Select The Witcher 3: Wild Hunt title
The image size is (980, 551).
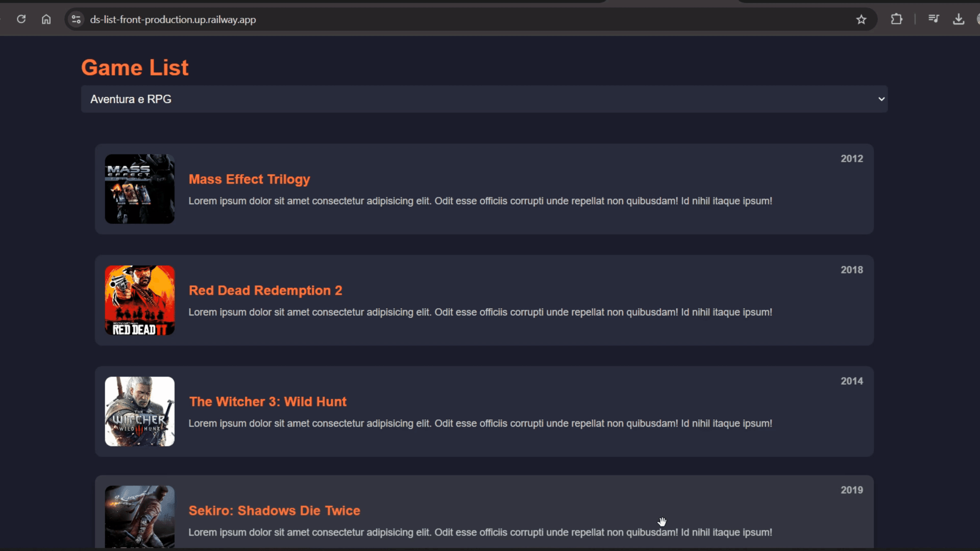pyautogui.click(x=267, y=402)
